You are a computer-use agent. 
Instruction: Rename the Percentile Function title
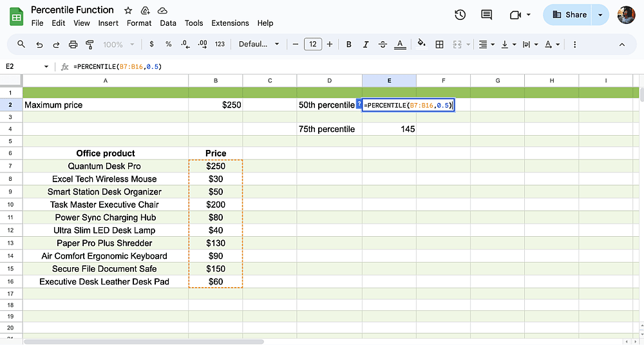72,10
